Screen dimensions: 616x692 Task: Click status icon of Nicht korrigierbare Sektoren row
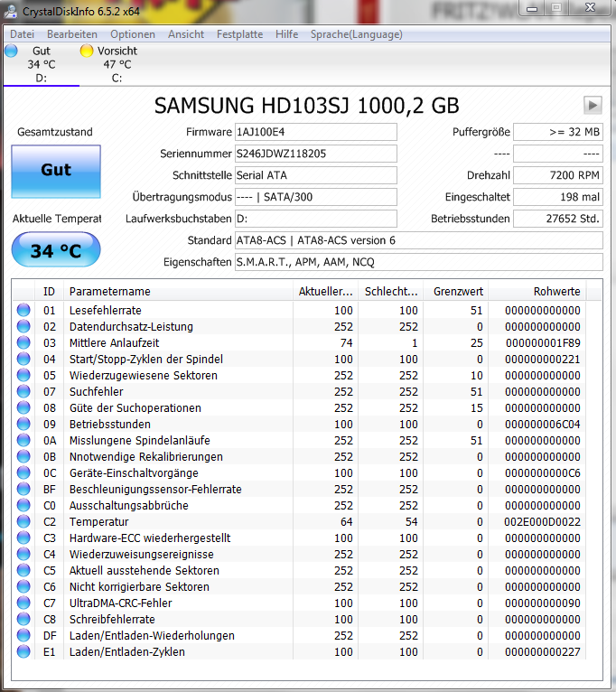pyautogui.click(x=23, y=586)
